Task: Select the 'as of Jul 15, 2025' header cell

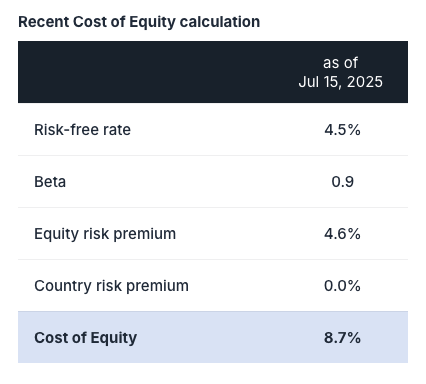Action: click(340, 72)
